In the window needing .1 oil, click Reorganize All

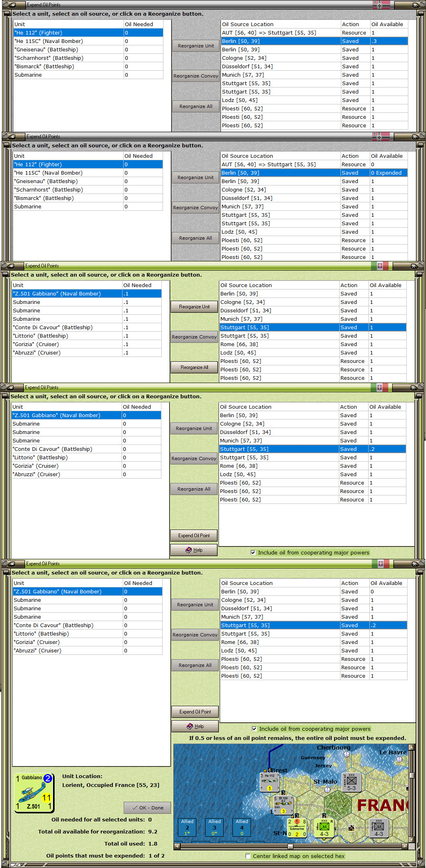tap(194, 367)
